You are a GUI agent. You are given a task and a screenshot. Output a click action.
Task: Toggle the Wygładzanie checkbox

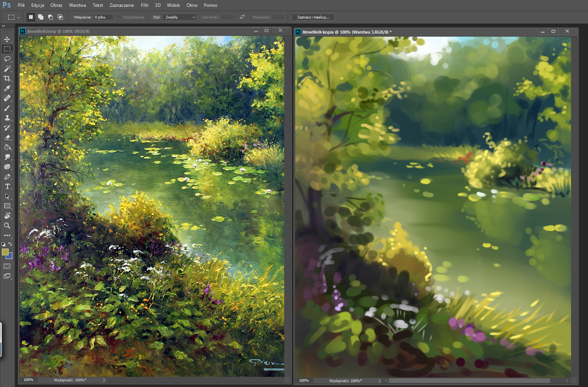pyautogui.click(x=119, y=17)
